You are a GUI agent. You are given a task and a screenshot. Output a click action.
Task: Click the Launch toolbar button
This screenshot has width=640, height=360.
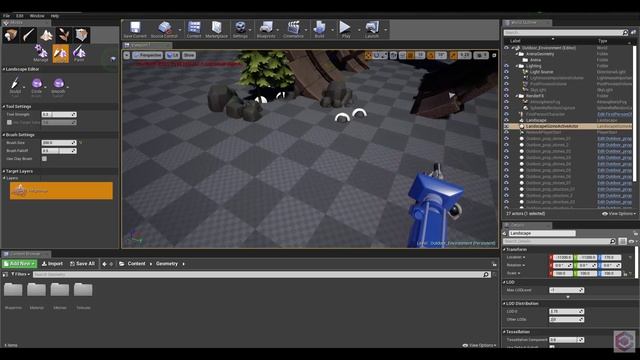point(372,29)
